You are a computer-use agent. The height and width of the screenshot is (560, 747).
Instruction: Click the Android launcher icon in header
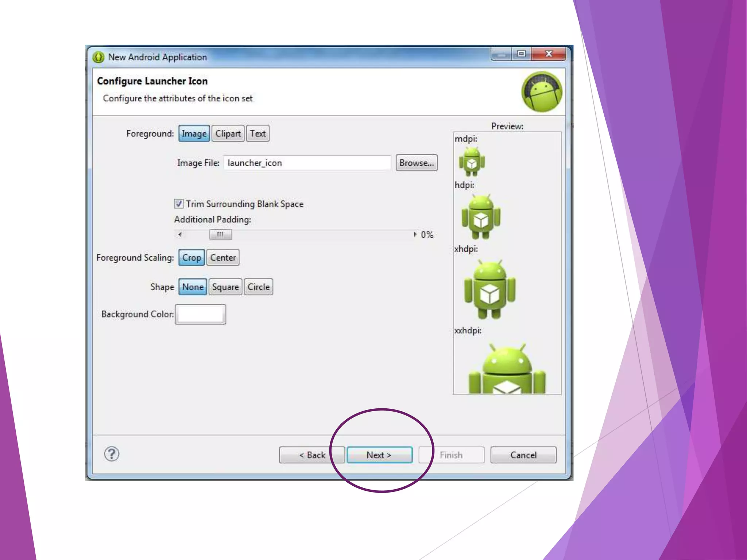point(542,92)
